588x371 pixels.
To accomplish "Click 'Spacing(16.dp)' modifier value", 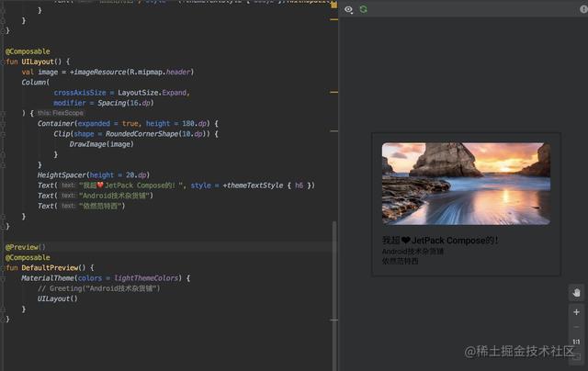I will tap(126, 103).
